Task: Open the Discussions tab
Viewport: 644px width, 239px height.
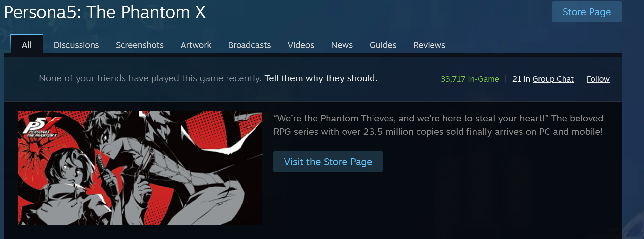Action: tap(76, 45)
